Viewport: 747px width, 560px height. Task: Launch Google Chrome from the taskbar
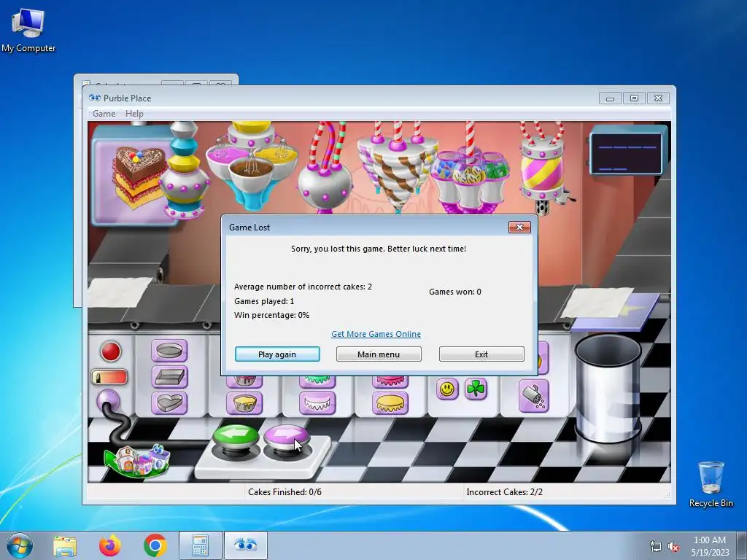click(155, 545)
